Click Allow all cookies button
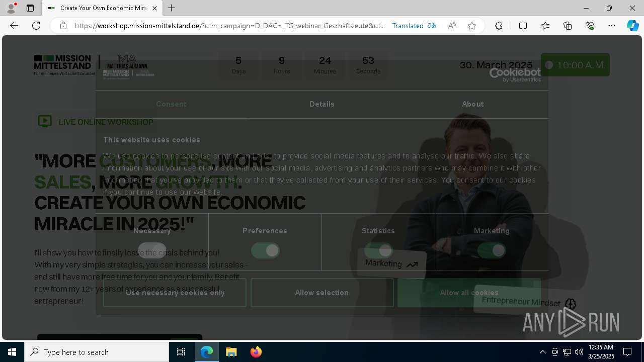 click(x=469, y=293)
